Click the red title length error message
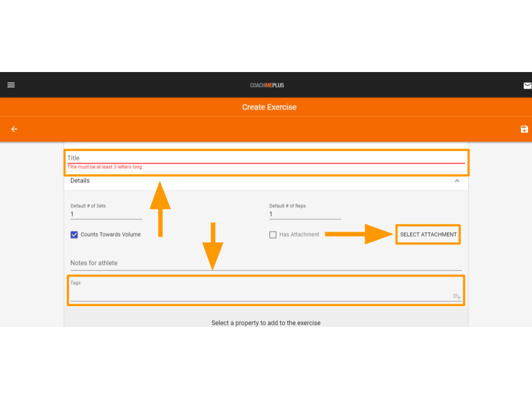Viewport: 532px width, 399px height. point(105,167)
